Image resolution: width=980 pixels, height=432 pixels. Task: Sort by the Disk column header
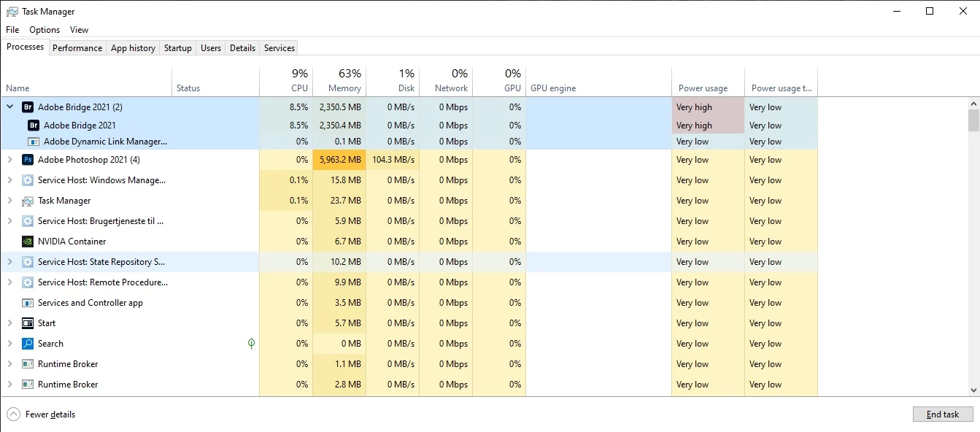(393, 82)
